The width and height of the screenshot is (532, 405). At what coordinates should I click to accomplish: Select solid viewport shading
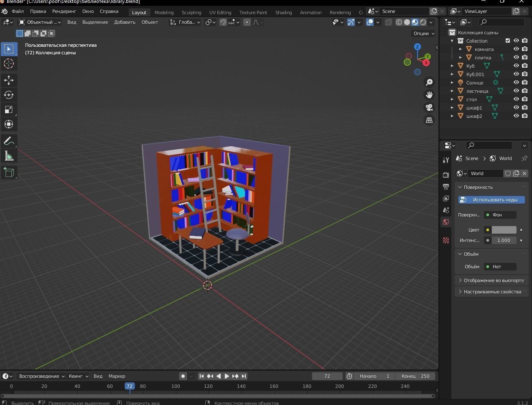(x=407, y=22)
